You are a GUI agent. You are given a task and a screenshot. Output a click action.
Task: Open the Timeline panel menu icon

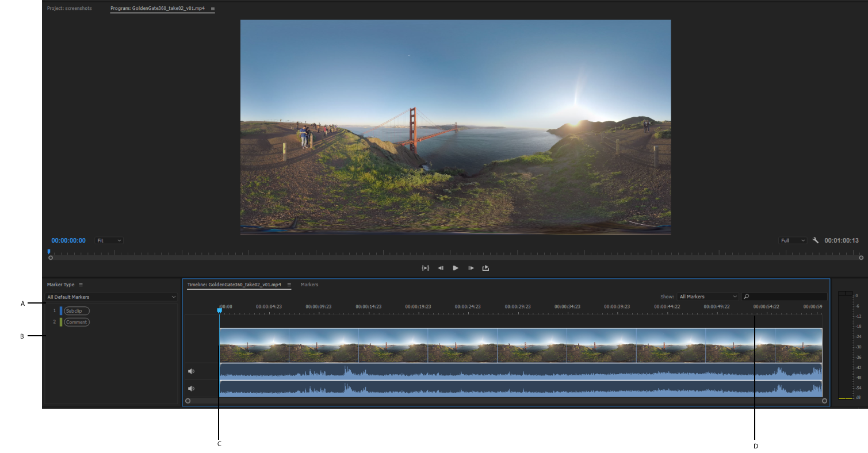[289, 285]
